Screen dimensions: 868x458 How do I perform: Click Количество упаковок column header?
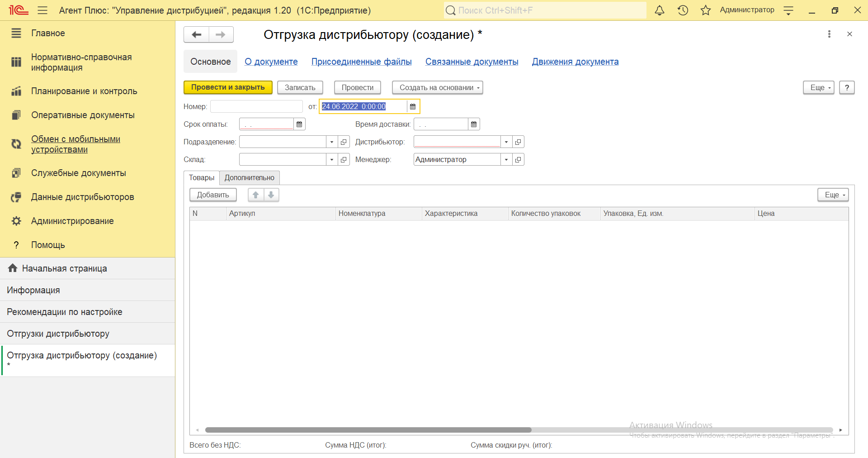554,213
